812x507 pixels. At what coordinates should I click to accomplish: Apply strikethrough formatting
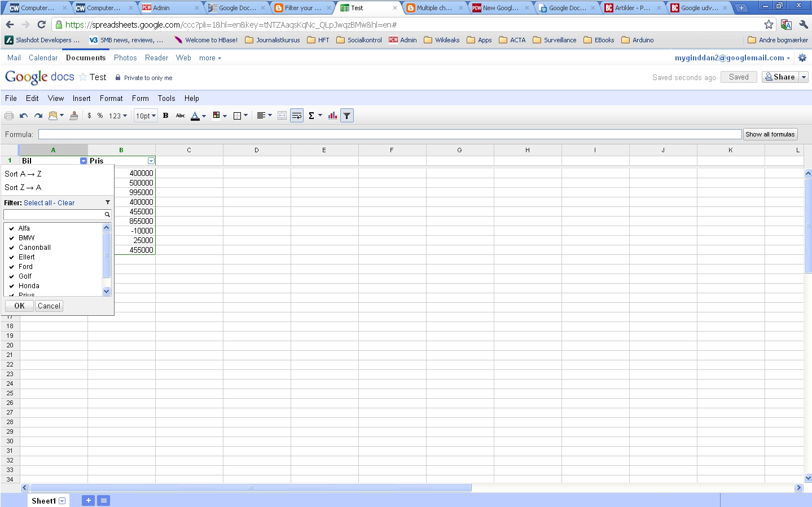click(181, 116)
